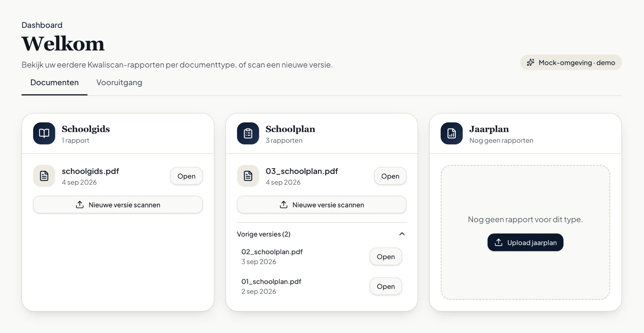Click upload icon in the Schoolgids scan button
The width and height of the screenshot is (644, 333).
point(79,205)
